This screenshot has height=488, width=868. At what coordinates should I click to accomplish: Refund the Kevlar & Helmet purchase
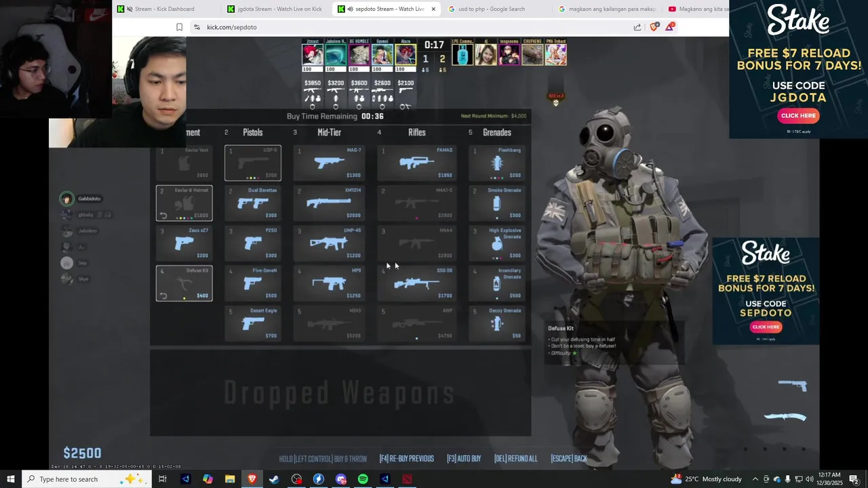[163, 216]
